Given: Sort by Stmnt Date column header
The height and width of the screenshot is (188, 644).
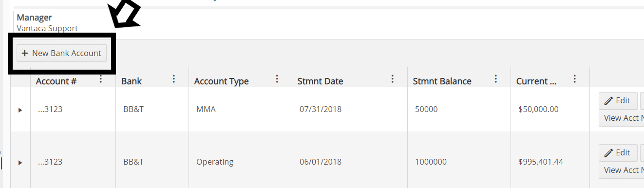Looking at the screenshot, I should coord(320,81).
